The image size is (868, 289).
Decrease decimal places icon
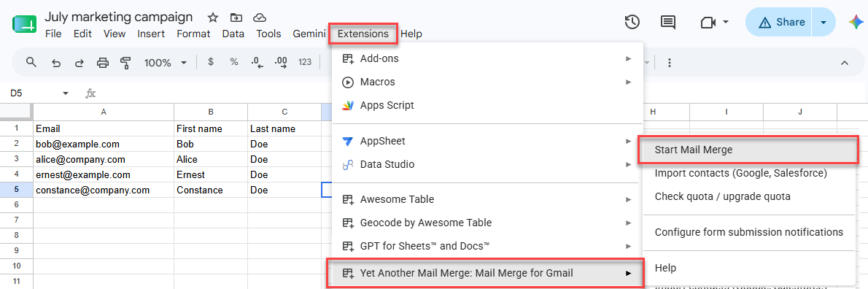257,62
